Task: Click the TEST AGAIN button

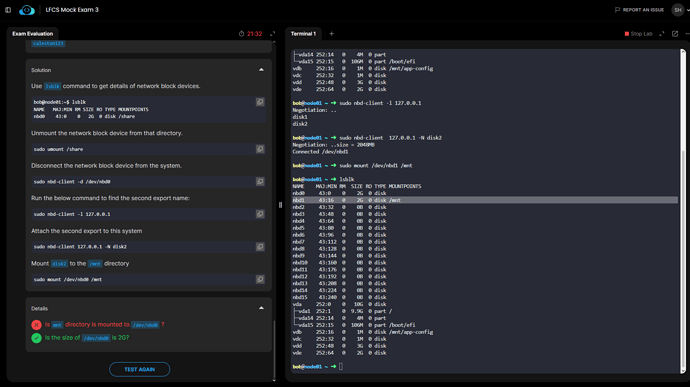Action: coord(139,369)
